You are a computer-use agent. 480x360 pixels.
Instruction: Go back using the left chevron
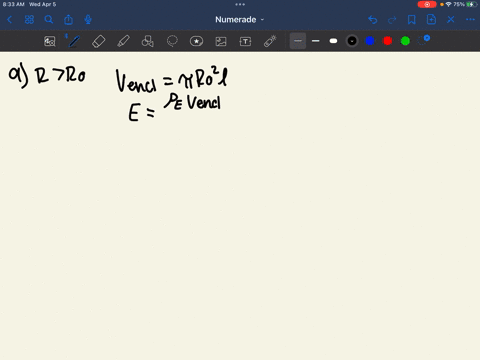coord(10,20)
